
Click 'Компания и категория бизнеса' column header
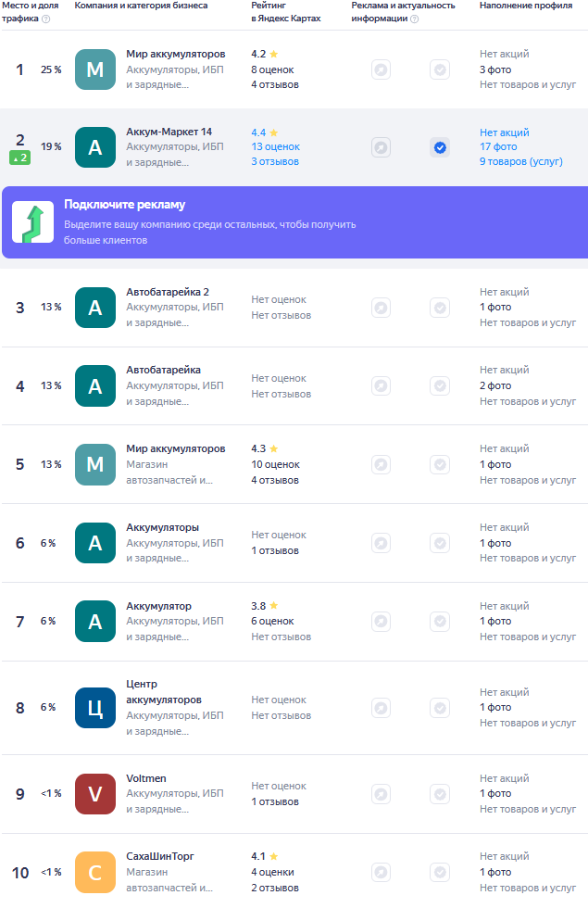pyautogui.click(x=141, y=6)
